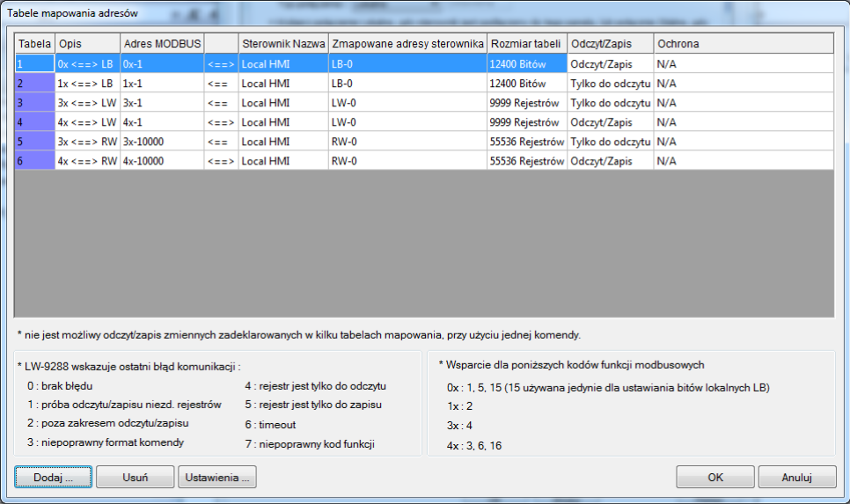Click LB-0 mapped address in row 1
The height and width of the screenshot is (504, 850).
(x=407, y=64)
